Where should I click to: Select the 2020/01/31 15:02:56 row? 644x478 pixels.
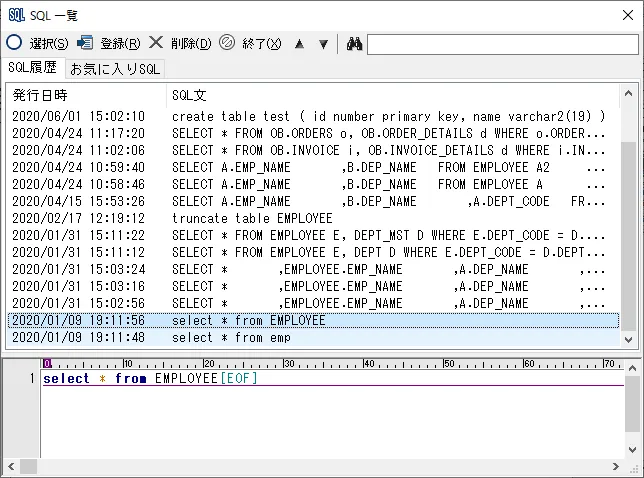click(313, 303)
